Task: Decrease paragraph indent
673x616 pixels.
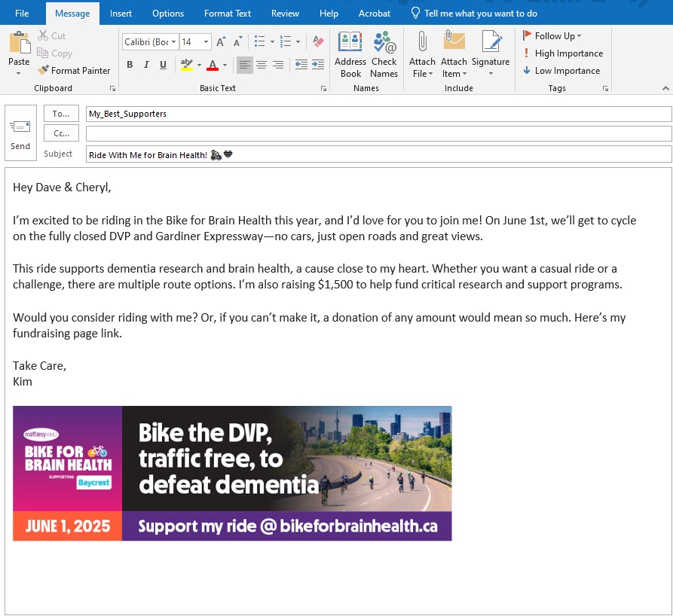Action: (301, 65)
